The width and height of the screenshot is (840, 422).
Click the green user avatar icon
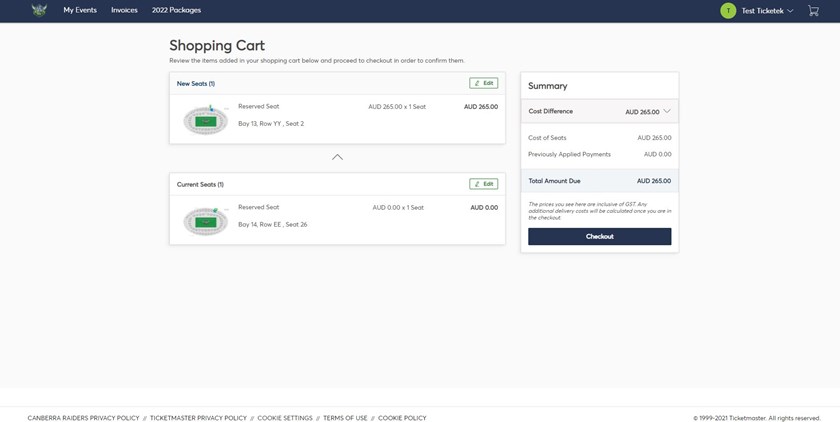click(x=728, y=10)
